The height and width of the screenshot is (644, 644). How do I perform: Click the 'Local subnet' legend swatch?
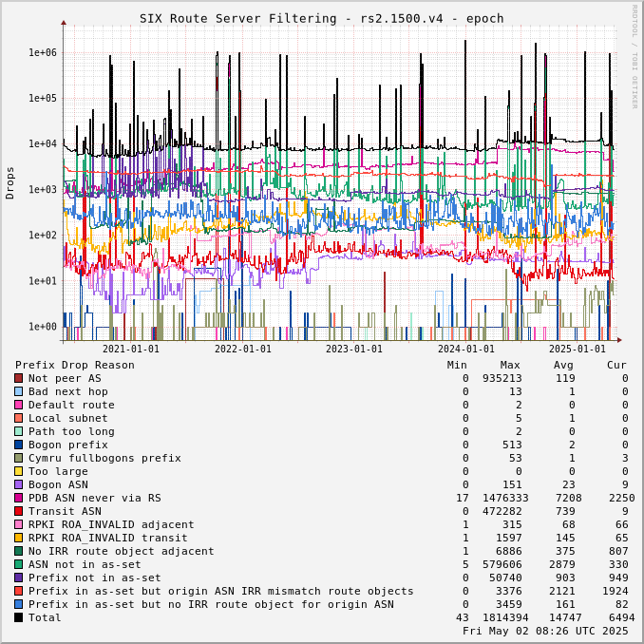[x=18, y=418]
